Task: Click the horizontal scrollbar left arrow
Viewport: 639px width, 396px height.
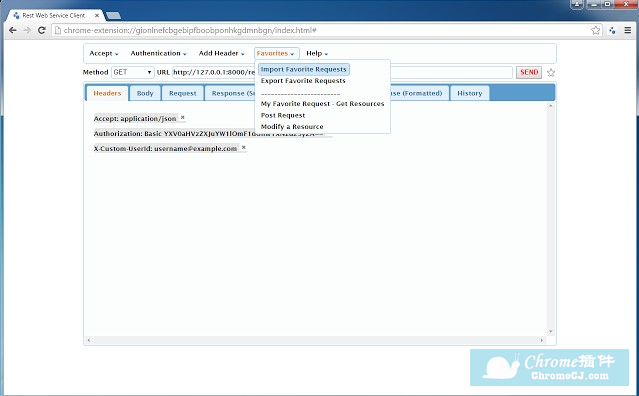Action: pos(89,340)
